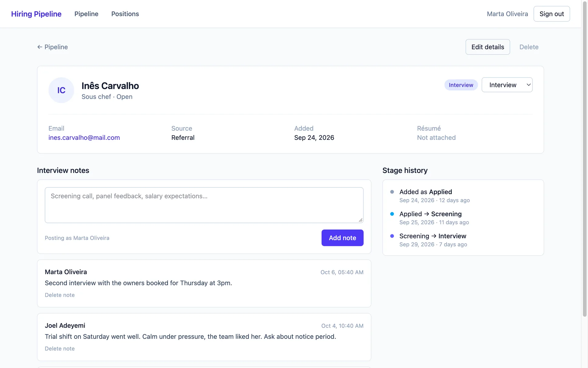Screen dimensions: 588x368
Task: Click the 'Sep 24, 2026' added date
Action: click(314, 138)
